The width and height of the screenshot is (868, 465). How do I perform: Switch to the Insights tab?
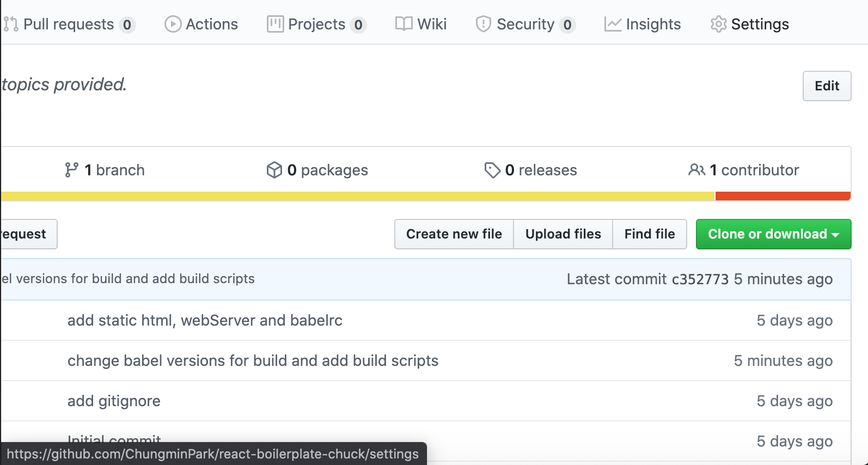653,24
